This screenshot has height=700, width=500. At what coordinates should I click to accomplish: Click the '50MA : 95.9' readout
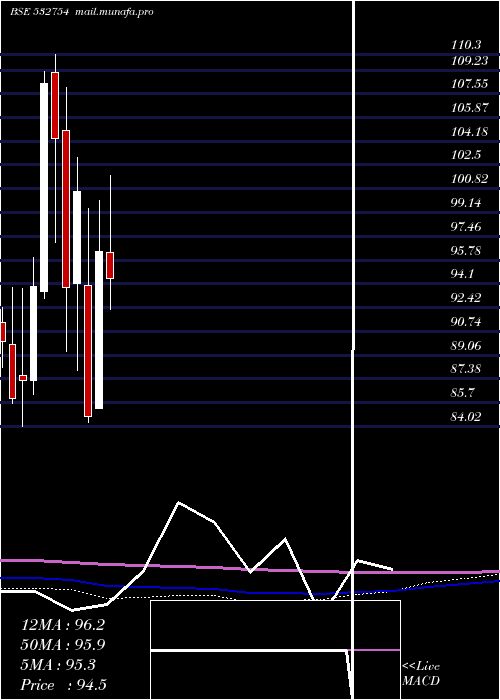(63, 645)
